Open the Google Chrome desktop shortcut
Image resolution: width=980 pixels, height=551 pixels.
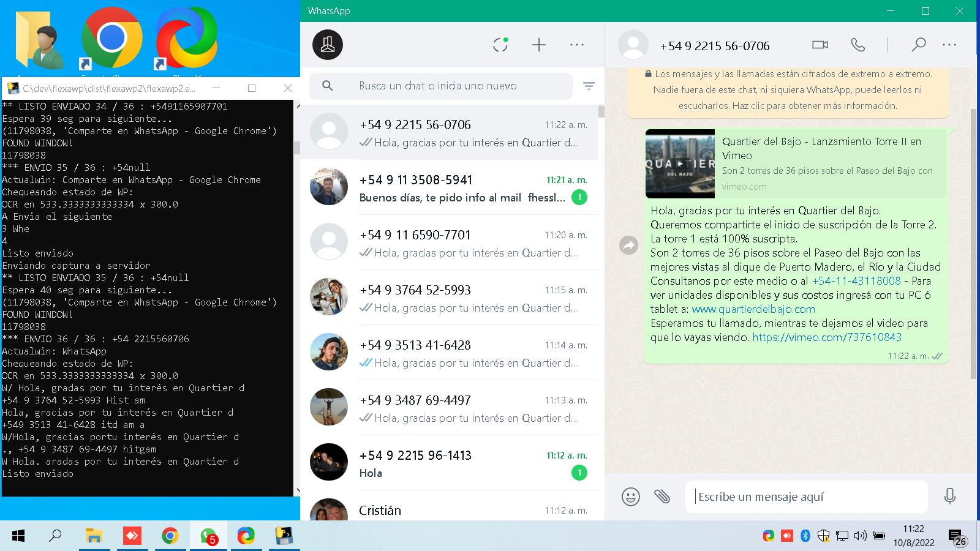(111, 38)
